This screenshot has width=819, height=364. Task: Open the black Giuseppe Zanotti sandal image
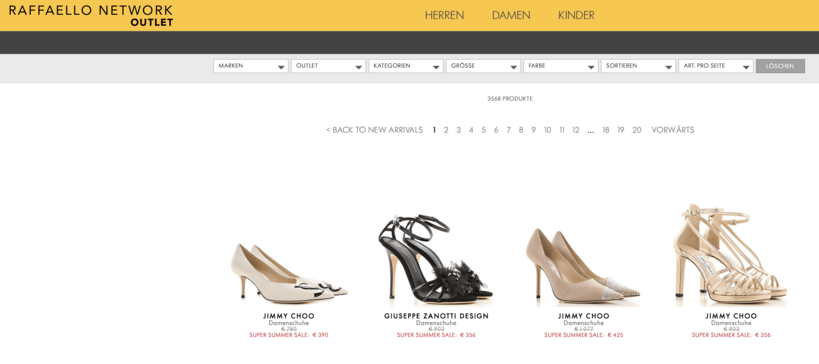click(436, 259)
